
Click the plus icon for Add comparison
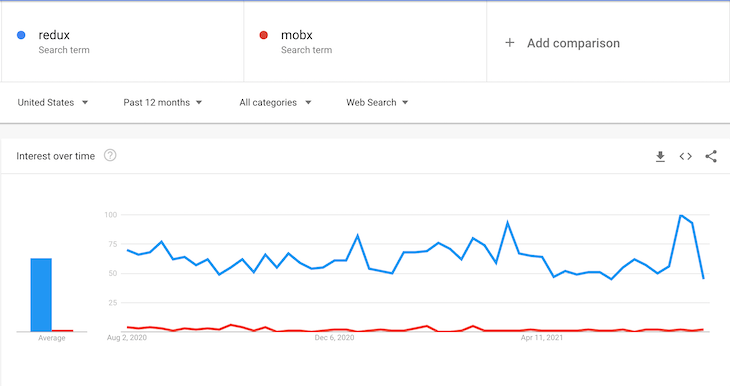[510, 43]
